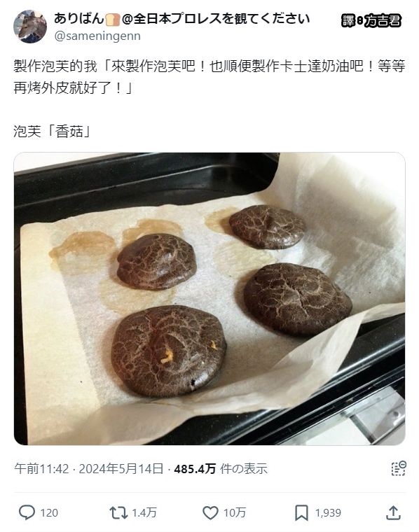Bookmark the tweet with the ribbon icon
Image resolution: width=419 pixels, height=532 pixels.
(x=301, y=512)
